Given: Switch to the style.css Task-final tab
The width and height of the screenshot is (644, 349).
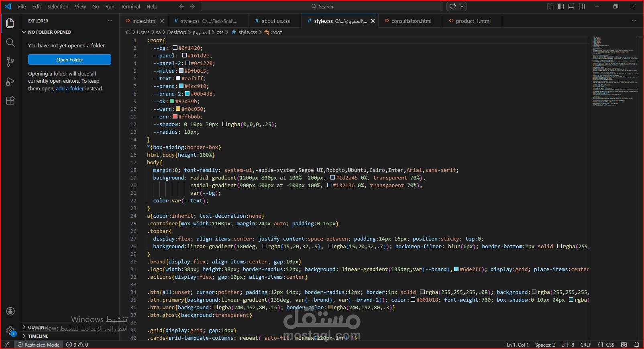Looking at the screenshot, I should (x=208, y=21).
